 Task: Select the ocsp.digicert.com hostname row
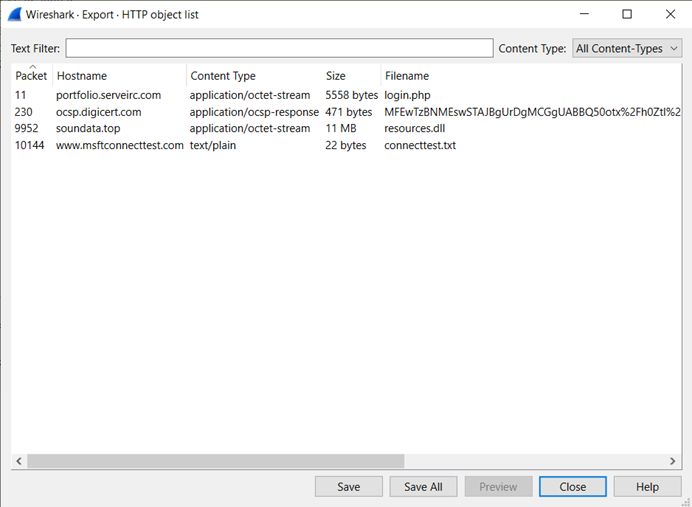98,112
